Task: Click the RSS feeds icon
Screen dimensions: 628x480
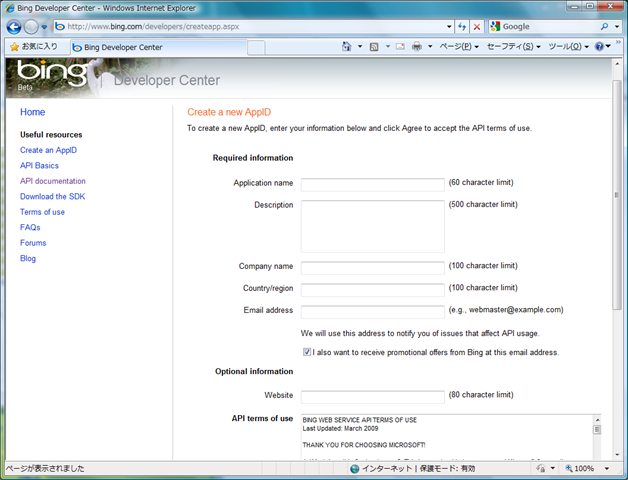Action: coord(374,47)
